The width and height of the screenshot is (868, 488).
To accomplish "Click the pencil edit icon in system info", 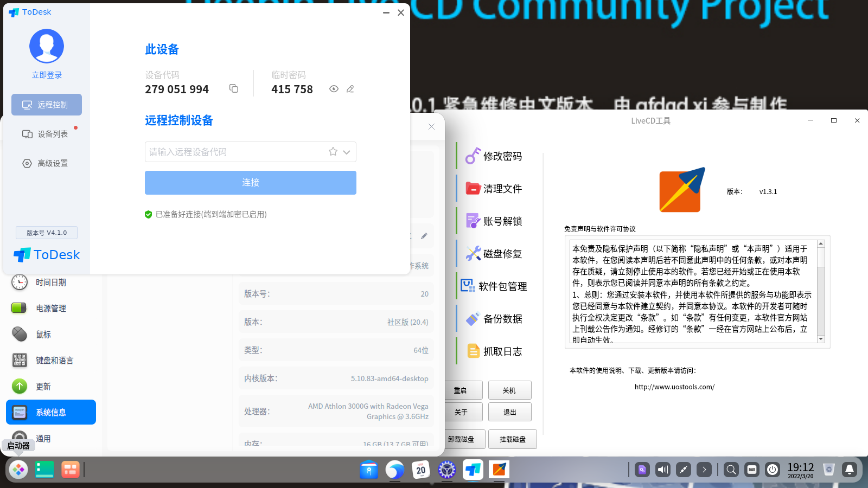I will [424, 236].
